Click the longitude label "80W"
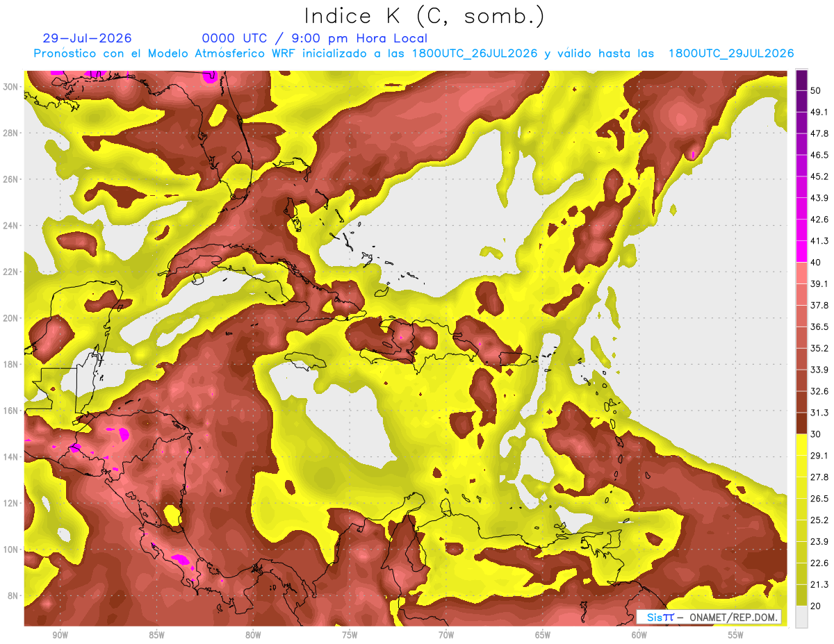This screenshot has width=834, height=644. click(x=253, y=635)
